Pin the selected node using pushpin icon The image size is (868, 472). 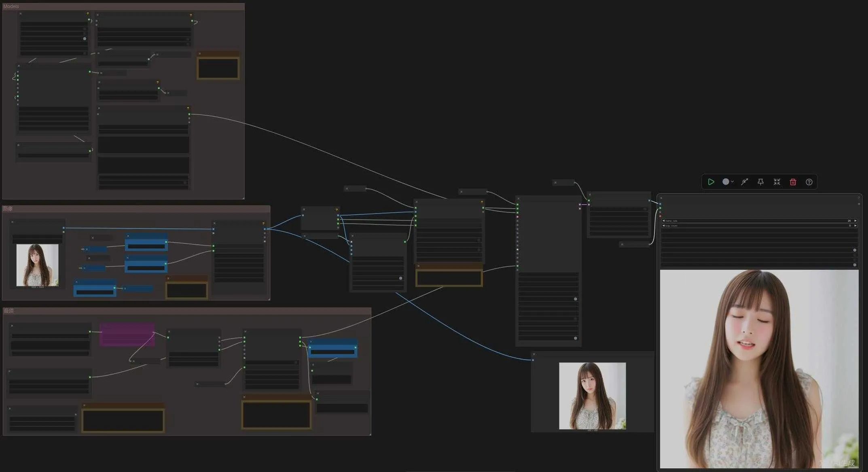tap(760, 182)
